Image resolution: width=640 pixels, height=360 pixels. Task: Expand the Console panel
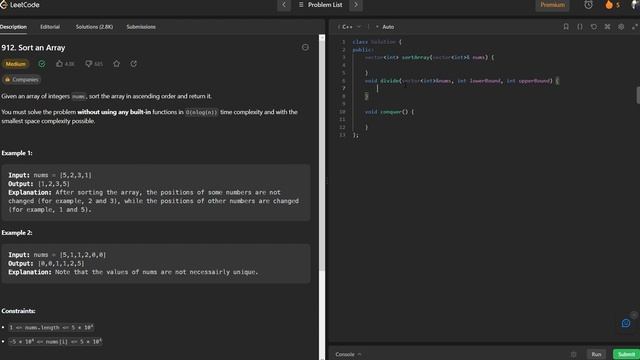(x=348, y=354)
